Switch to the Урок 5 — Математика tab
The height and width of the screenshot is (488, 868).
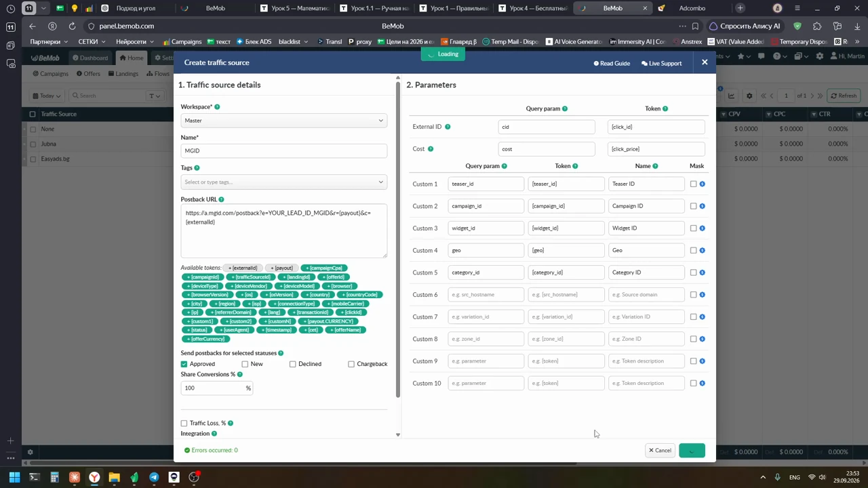(x=296, y=8)
